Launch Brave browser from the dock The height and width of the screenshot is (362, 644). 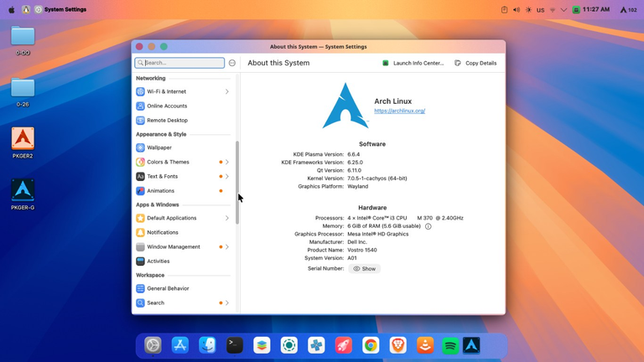pos(397,345)
